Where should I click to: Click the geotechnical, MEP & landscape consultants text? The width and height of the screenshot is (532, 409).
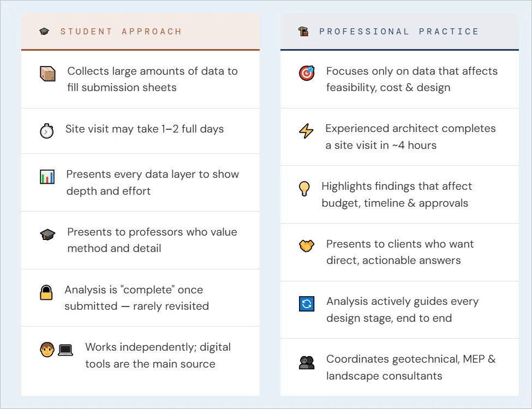411,368
